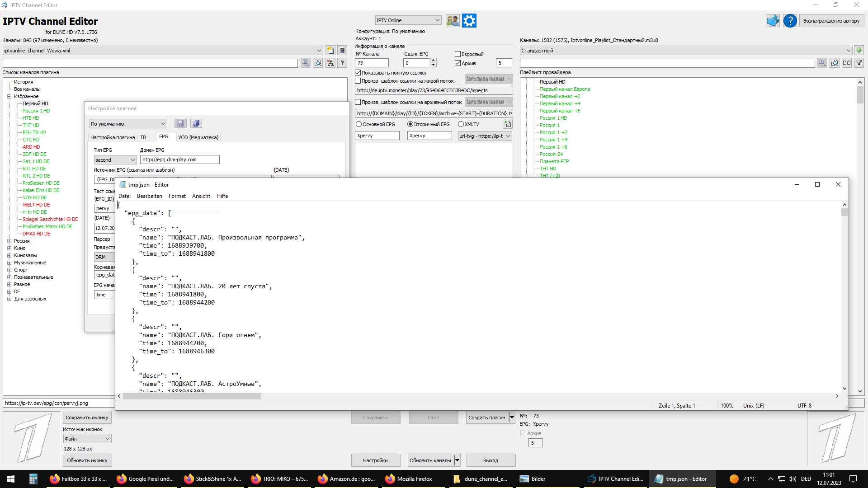This screenshot has width=868, height=488.
Task: Click the № Канала input field
Action: pos(372,63)
